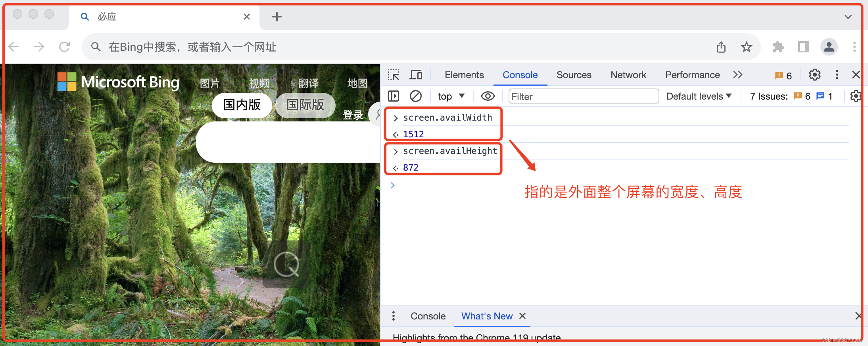Focus the console Filter field
The height and width of the screenshot is (346, 868).
(584, 96)
